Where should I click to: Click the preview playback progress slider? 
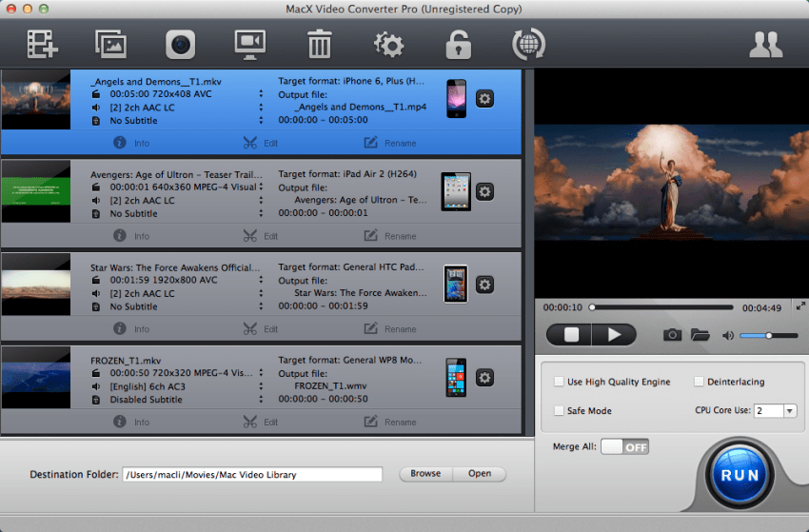coord(662,307)
